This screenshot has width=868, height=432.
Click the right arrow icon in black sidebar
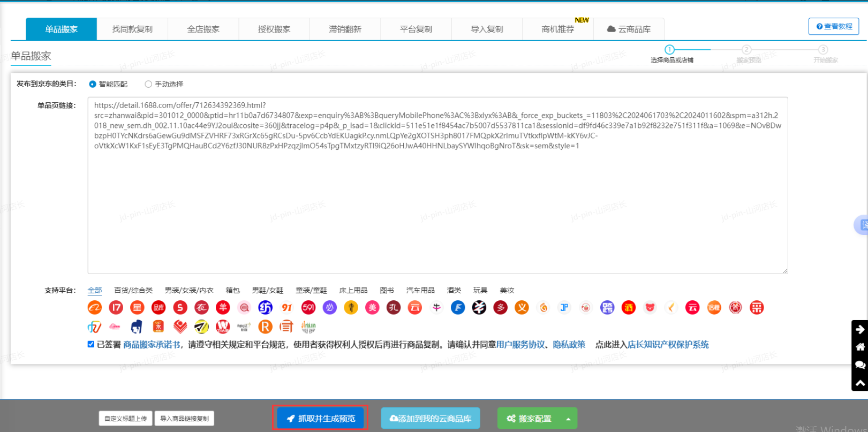point(860,329)
